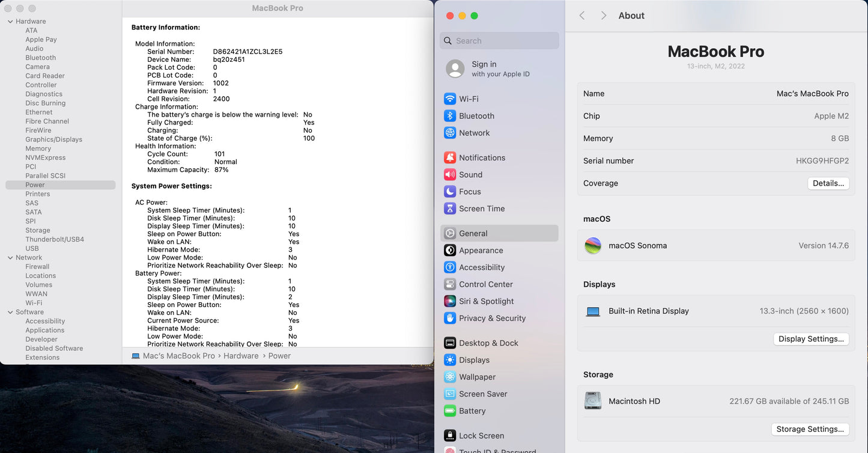
Task: Open Privacy & Security settings pane
Action: point(492,318)
